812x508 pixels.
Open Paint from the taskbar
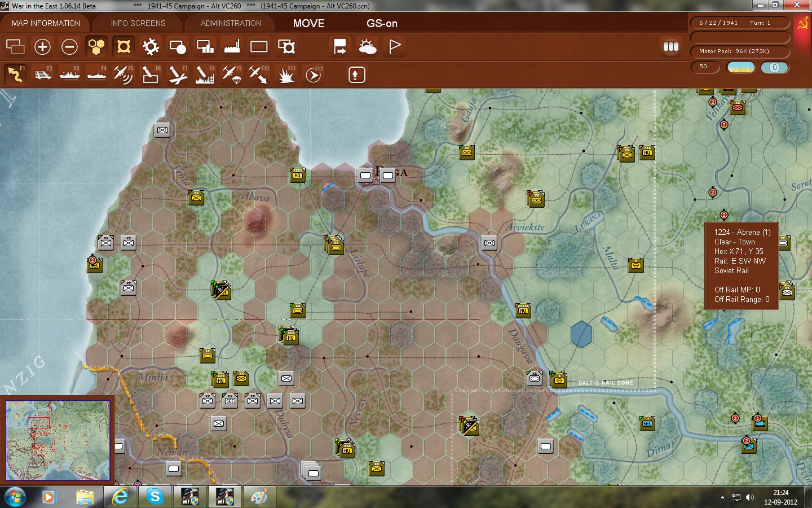click(259, 497)
